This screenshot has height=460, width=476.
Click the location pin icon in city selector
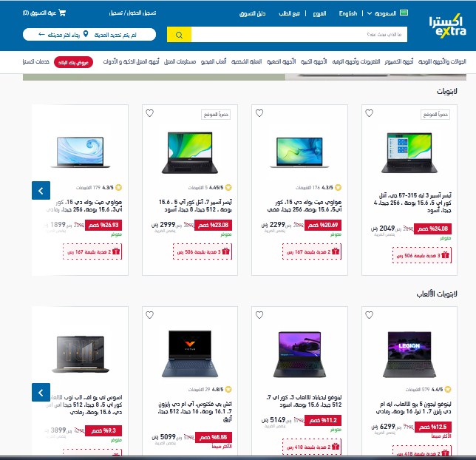click(x=86, y=34)
